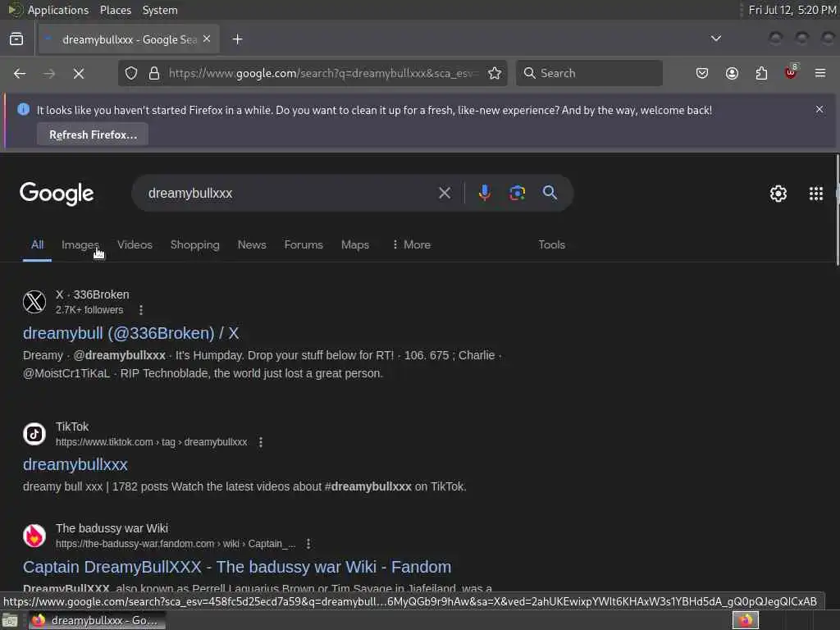Image resolution: width=840 pixels, height=630 pixels.
Task: Click the page vertical scrollbar
Action: tap(837, 209)
